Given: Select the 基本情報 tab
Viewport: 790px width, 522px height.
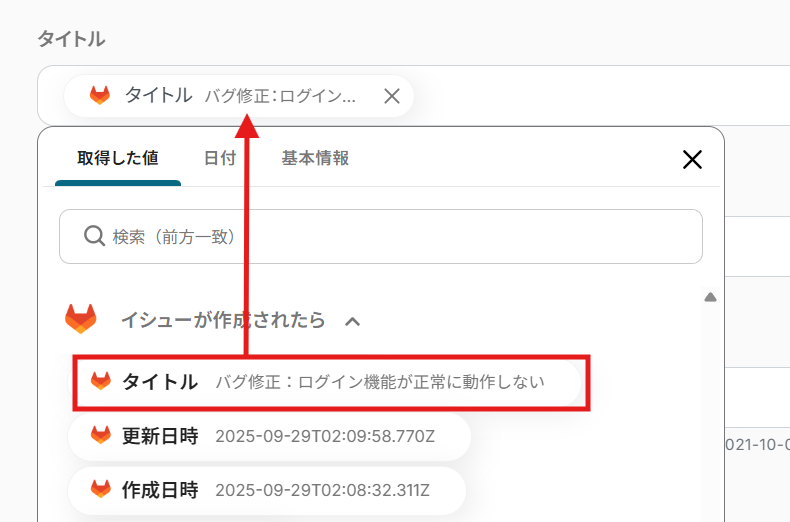Looking at the screenshot, I should click(x=315, y=158).
